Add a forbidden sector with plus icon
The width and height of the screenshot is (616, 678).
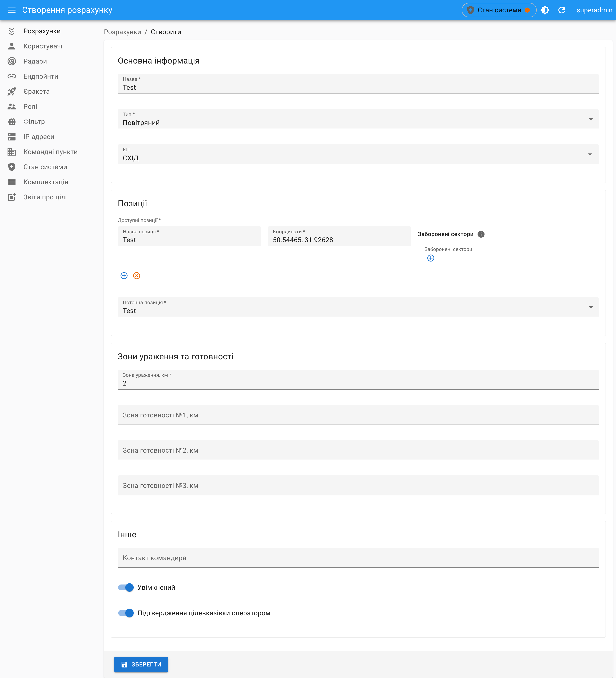[x=431, y=258]
